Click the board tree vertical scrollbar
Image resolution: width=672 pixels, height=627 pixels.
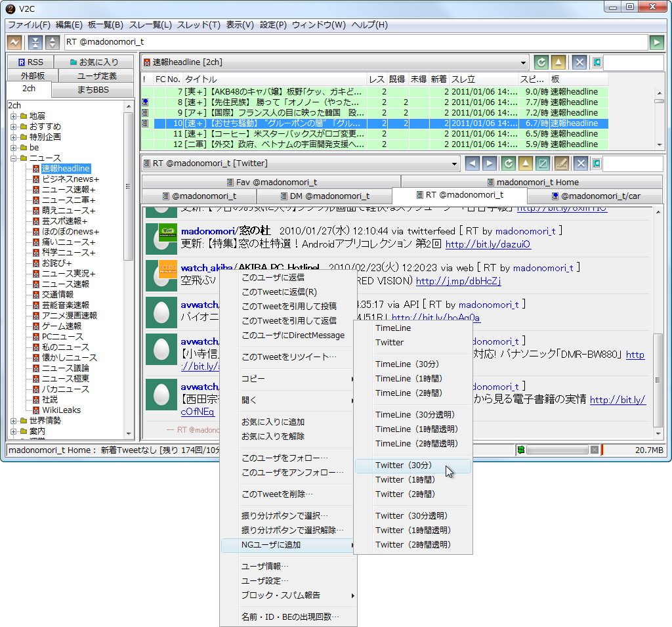click(x=128, y=186)
